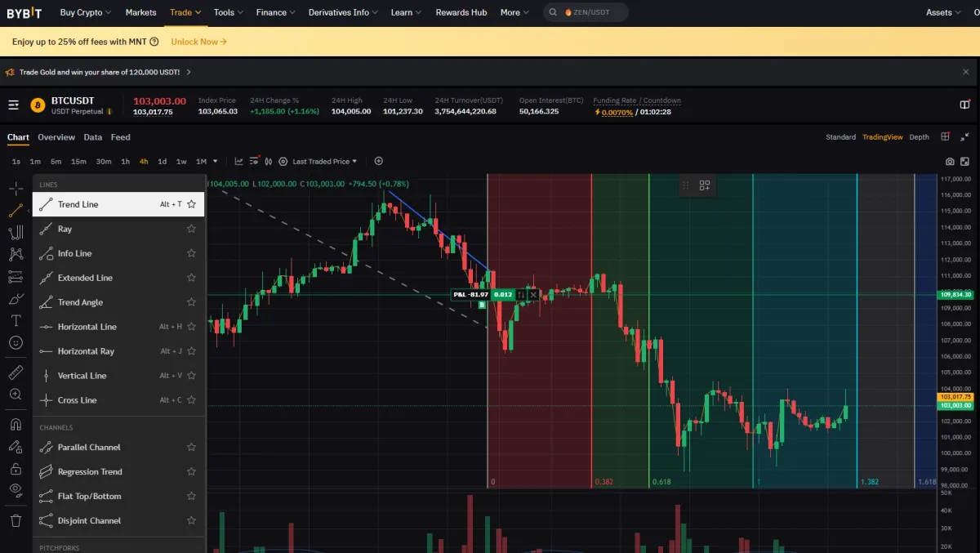Viewport: 980px width, 553px height.
Task: Open Last Traded Price dropdown
Action: click(324, 161)
